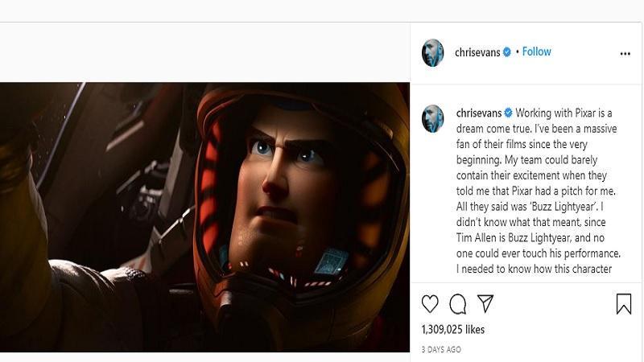Click the Buzz Lightyear post image
The height and width of the screenshot is (362, 644).
[204, 217]
